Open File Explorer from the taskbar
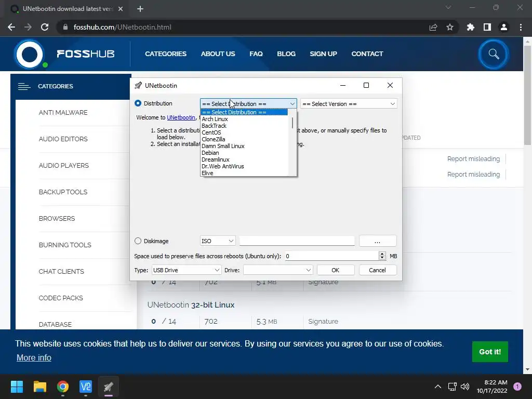 [x=39, y=387]
